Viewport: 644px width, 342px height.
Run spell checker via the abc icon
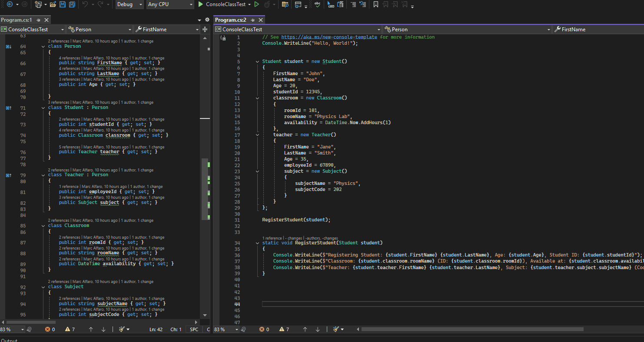tap(317, 5)
